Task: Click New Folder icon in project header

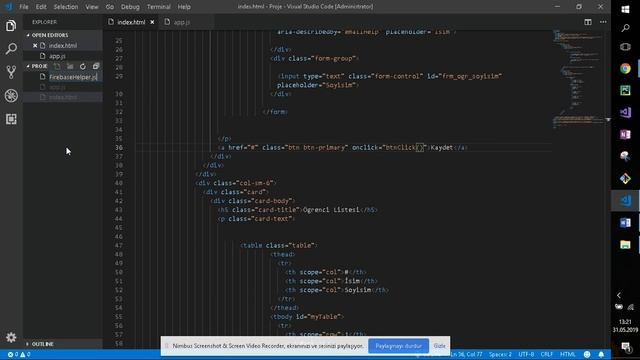Action: pyautogui.click(x=70, y=66)
